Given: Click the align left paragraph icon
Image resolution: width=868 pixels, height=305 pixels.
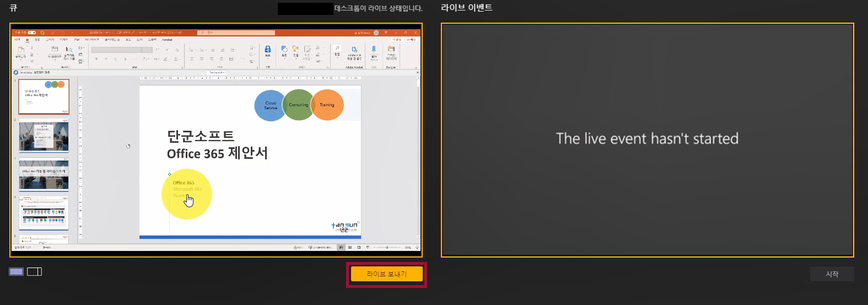Looking at the screenshot, I should pos(192,59).
